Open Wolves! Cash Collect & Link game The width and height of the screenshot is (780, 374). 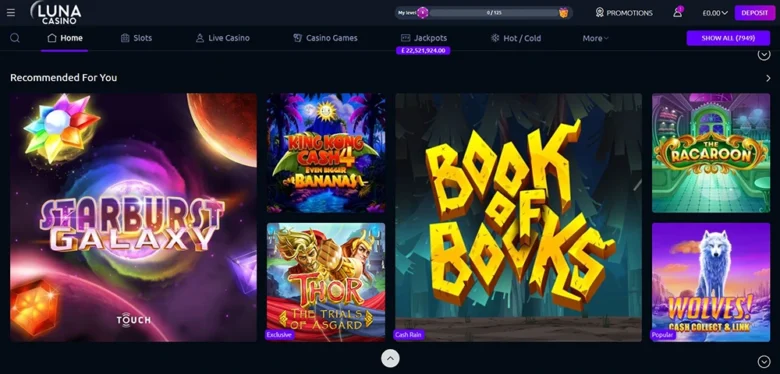(x=711, y=282)
